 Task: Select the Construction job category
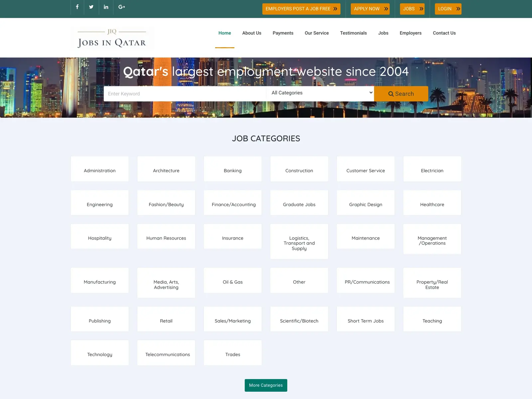(299, 169)
